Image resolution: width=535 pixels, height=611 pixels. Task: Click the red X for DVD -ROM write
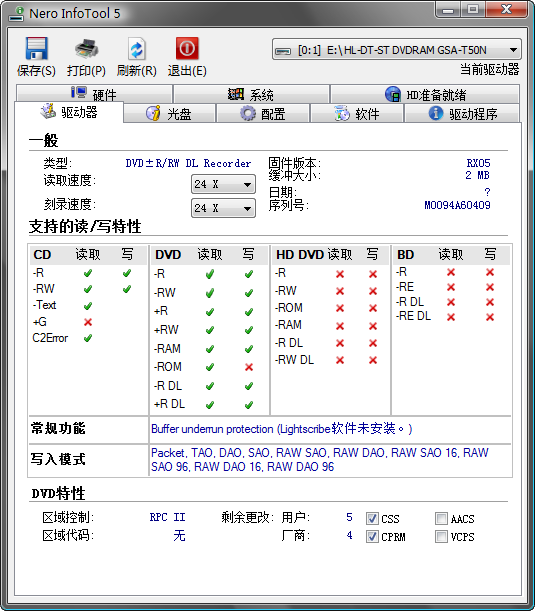(249, 367)
